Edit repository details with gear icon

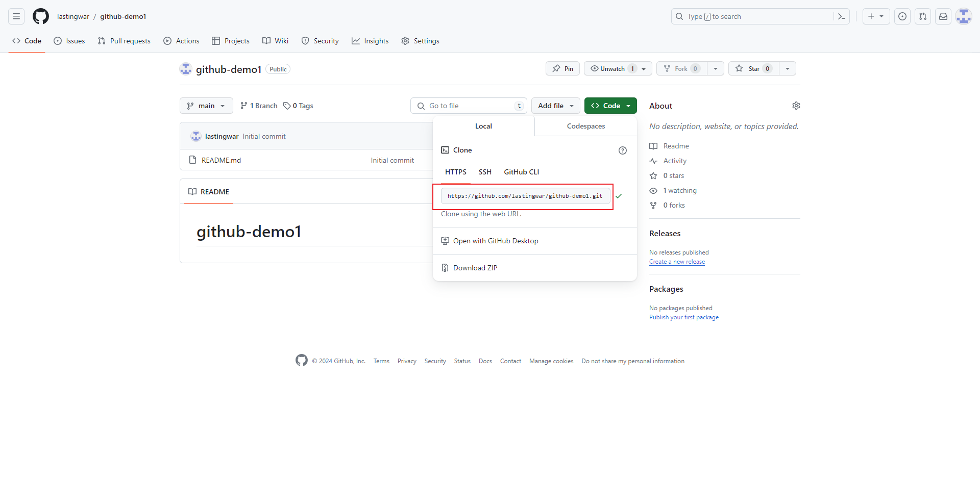(x=796, y=106)
